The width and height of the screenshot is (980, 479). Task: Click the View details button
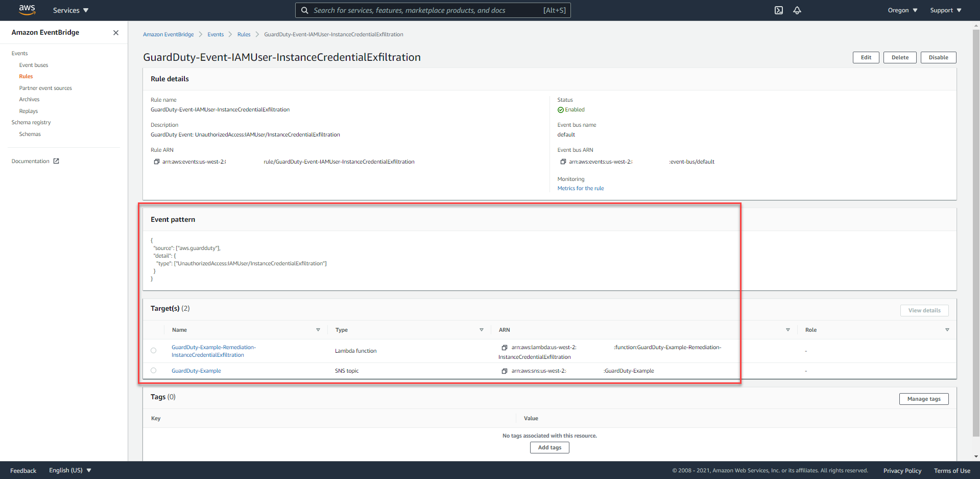(924, 310)
